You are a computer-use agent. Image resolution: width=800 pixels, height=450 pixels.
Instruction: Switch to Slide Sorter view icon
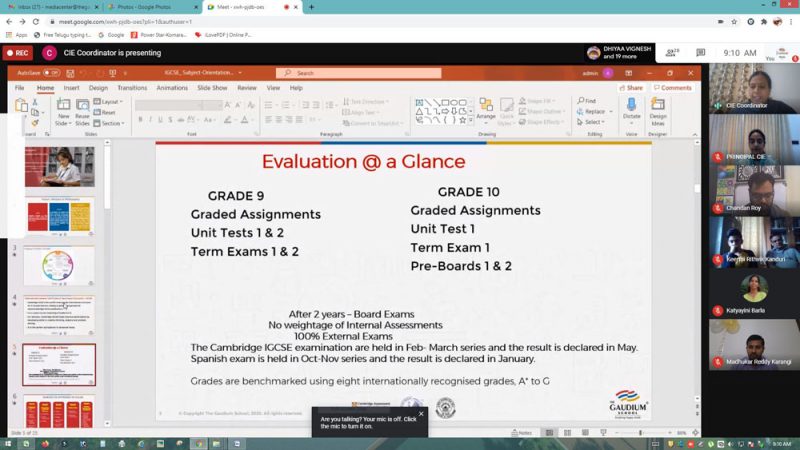567,433
